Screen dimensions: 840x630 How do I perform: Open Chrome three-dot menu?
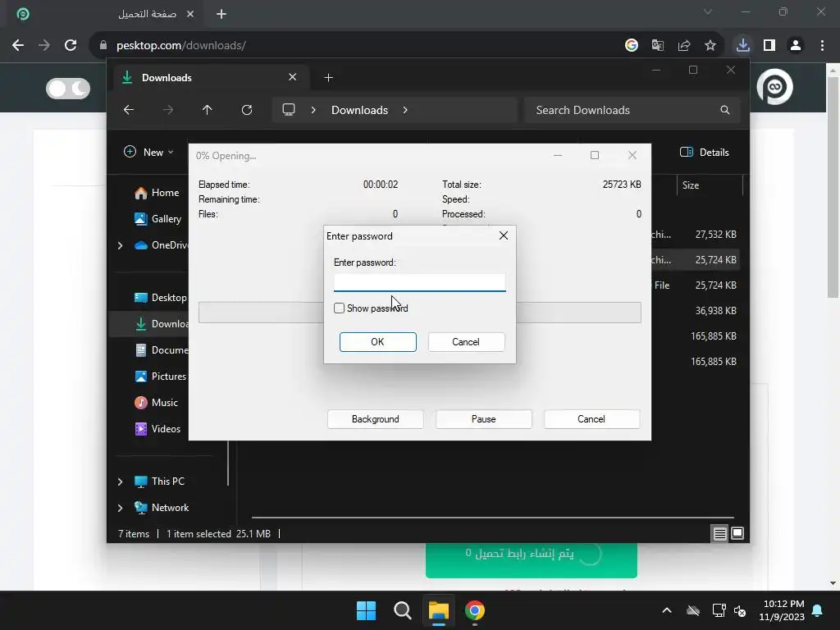tap(822, 46)
